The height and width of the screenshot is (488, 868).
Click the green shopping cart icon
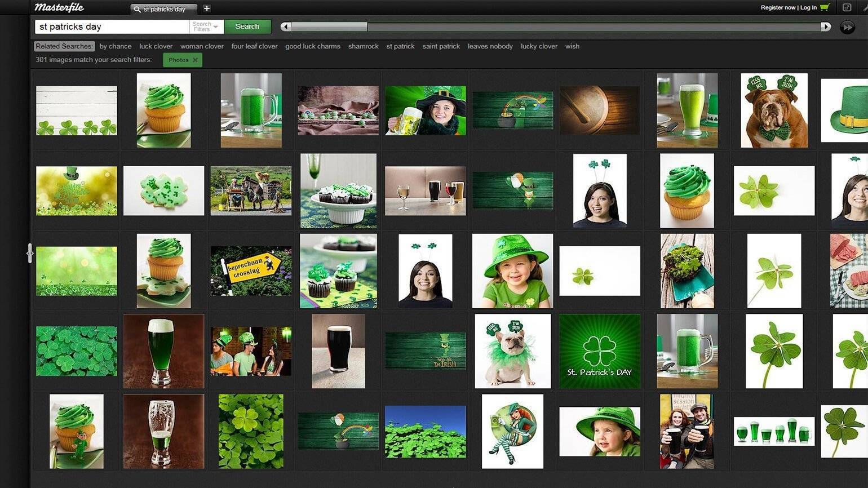click(825, 7)
